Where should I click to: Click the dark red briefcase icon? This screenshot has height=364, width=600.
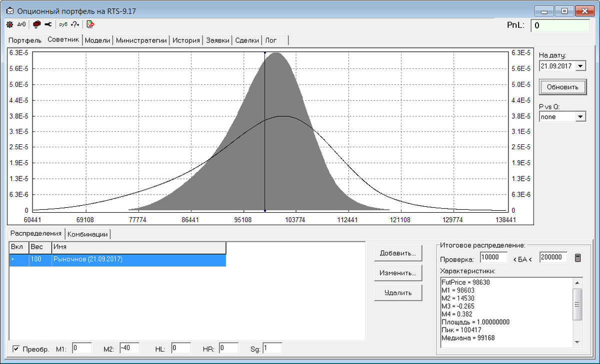[x=36, y=24]
